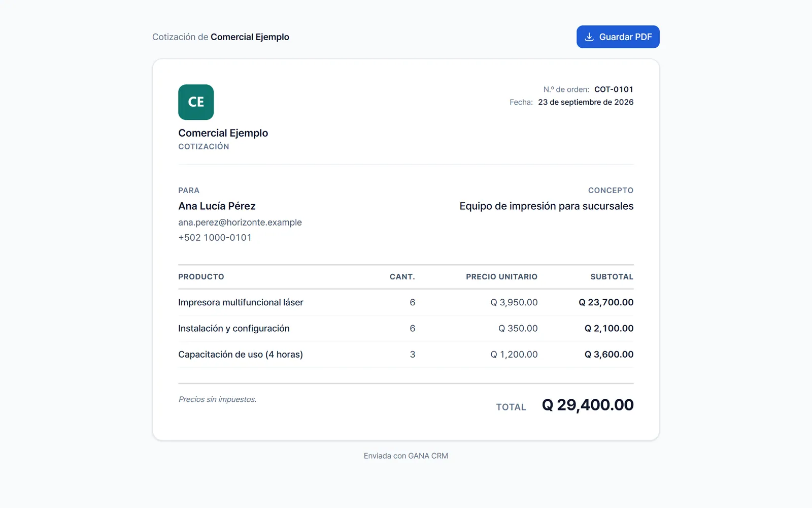Select the Comercial Ejemplo company name heading
The image size is (812, 508).
pos(223,133)
